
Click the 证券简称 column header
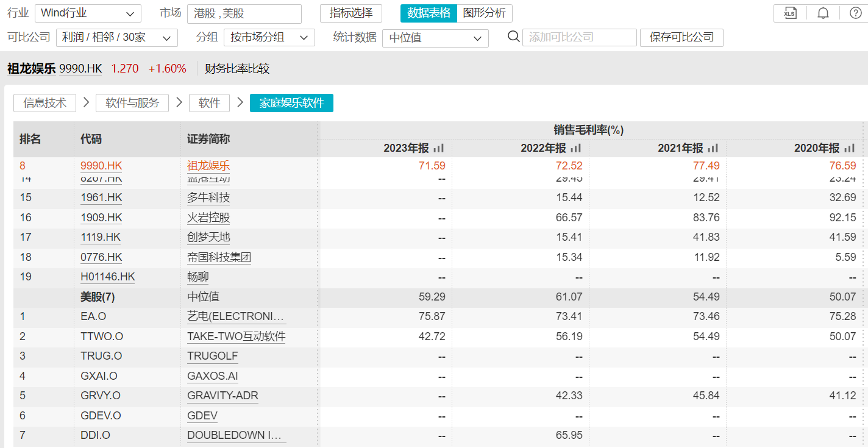(x=208, y=139)
